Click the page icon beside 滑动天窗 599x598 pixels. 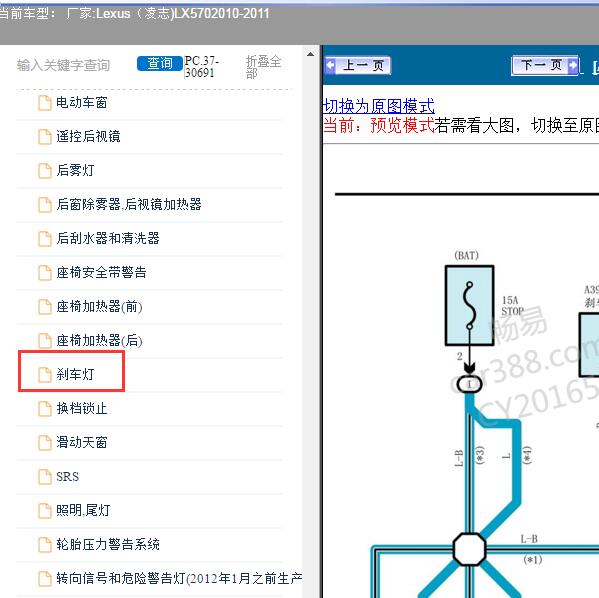[45, 443]
